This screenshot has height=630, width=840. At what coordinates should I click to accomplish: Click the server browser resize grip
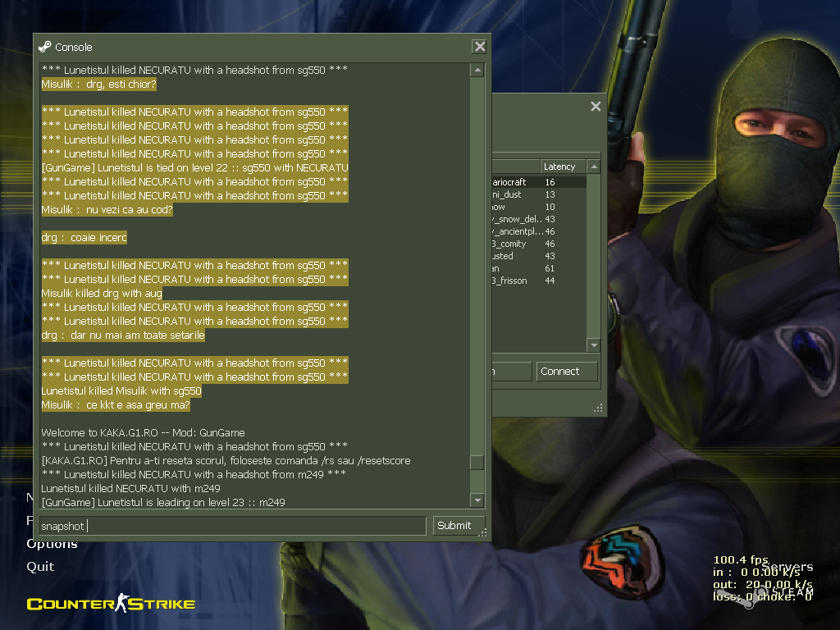tap(598, 409)
